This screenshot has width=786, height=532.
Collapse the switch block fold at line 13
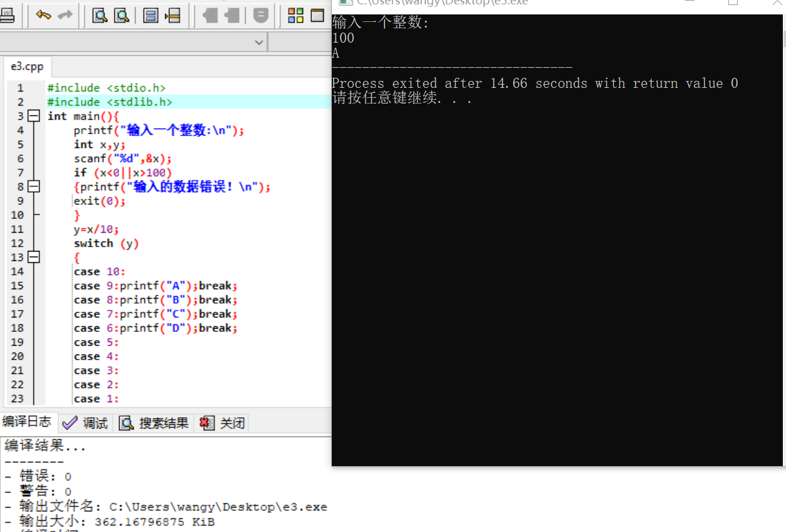pyautogui.click(x=33, y=257)
